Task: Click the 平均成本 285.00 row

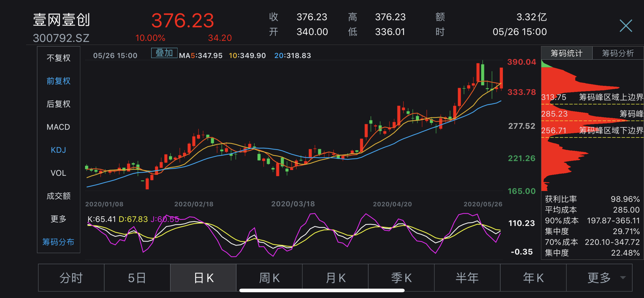Action: 592,210
